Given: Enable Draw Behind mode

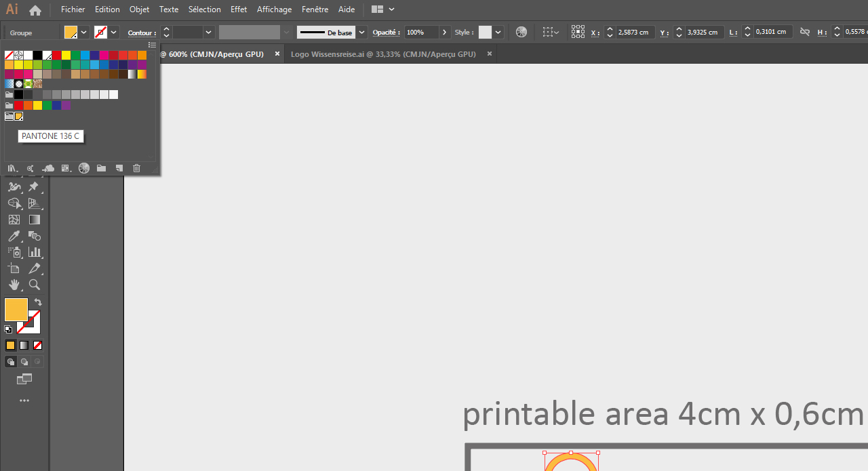Looking at the screenshot, I should pos(24,362).
